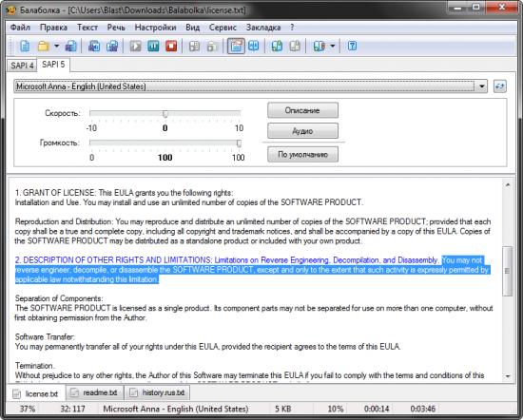Toggle the highlighted panel view toolbar button
Image resolution: width=523 pixels, height=420 pixels.
pos(236,46)
